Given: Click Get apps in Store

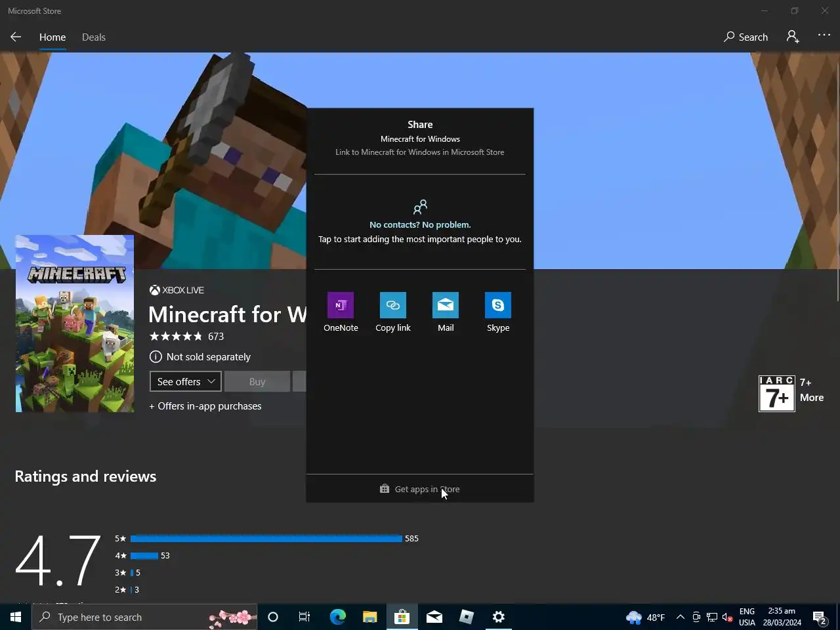Looking at the screenshot, I should [420, 489].
